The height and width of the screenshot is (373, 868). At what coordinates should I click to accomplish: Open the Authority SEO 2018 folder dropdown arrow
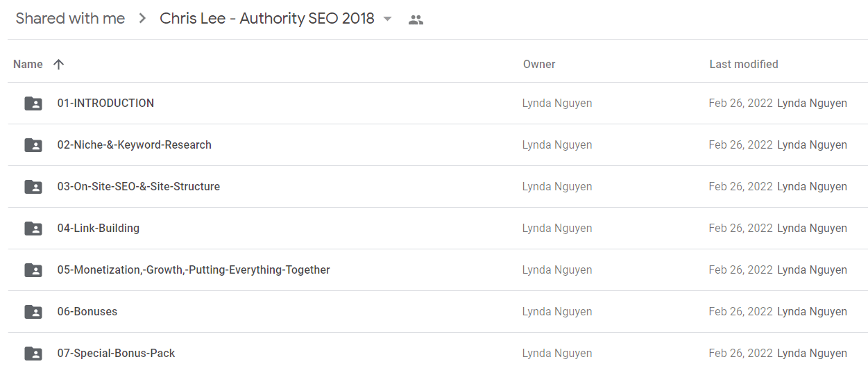point(387,19)
